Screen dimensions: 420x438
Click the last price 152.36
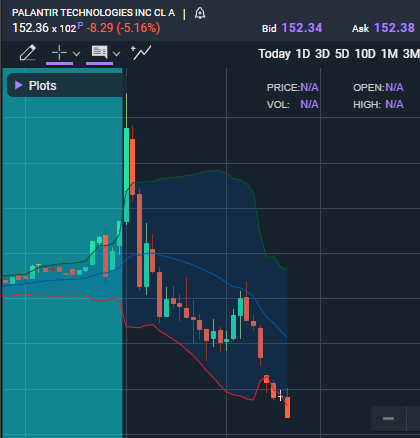click(x=30, y=28)
